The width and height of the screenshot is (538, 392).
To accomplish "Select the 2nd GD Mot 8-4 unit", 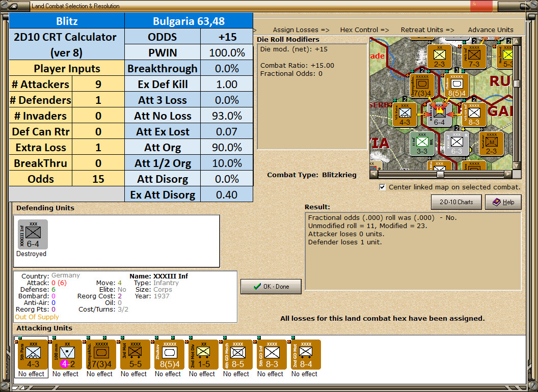I will [305, 355].
